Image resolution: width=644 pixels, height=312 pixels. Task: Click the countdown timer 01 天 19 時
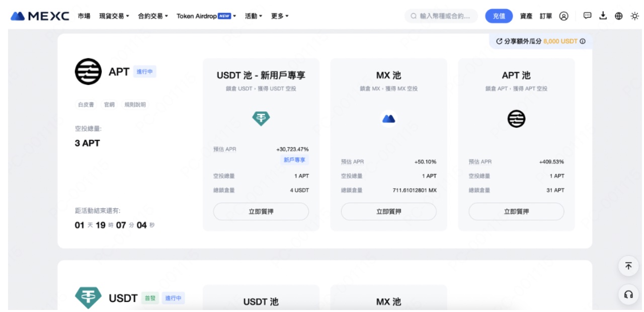tap(115, 225)
